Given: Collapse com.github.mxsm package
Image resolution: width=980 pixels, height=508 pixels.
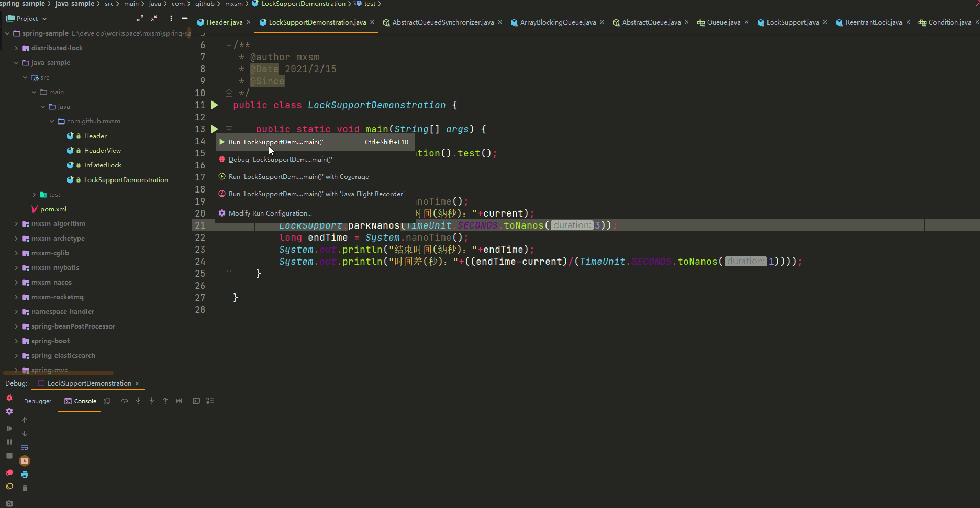Looking at the screenshot, I should click(x=52, y=121).
